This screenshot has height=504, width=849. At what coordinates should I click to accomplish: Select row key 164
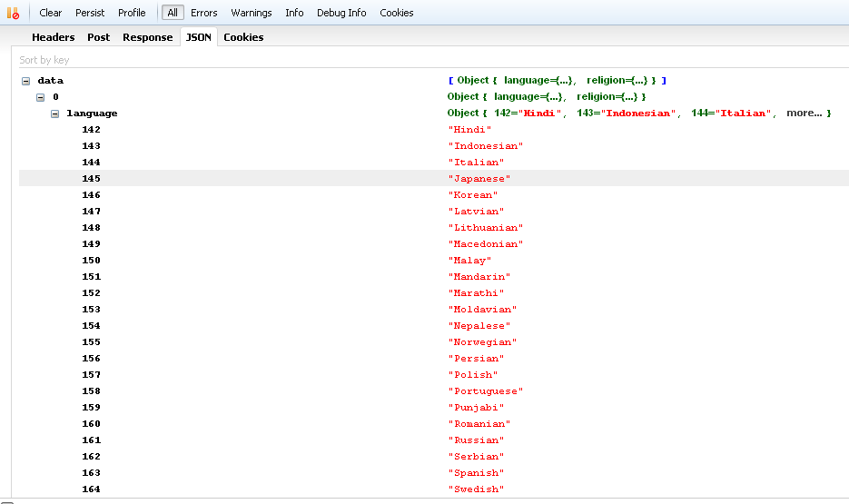coord(91,489)
